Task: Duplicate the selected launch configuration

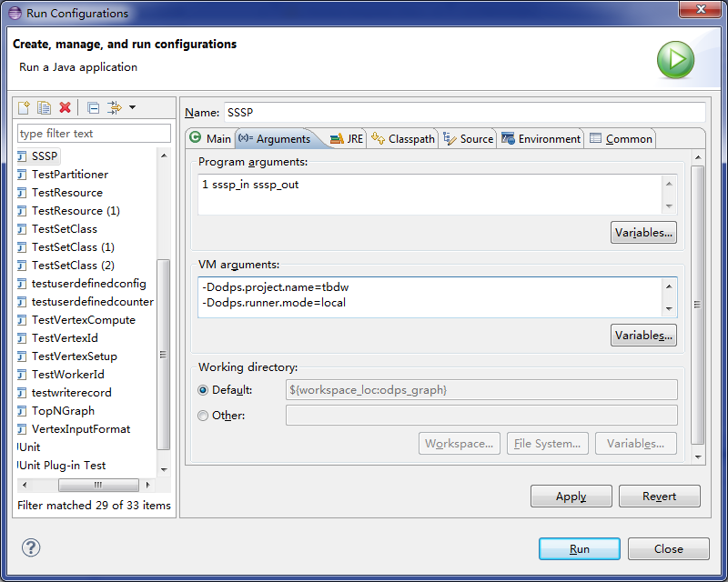Action: (x=44, y=107)
